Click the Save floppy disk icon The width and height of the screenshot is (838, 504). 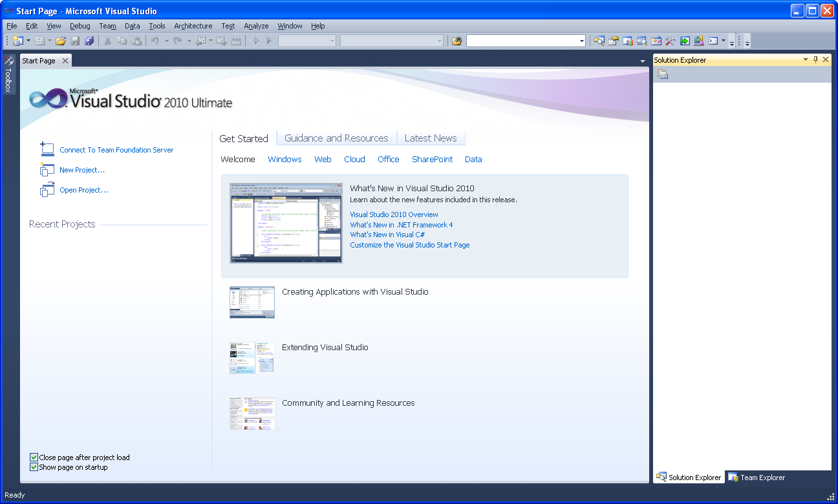75,41
